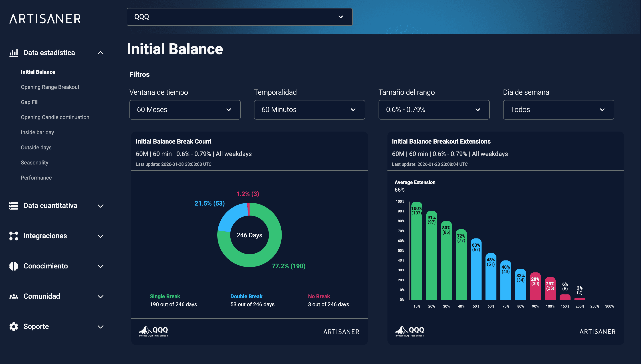Image resolution: width=641 pixels, height=364 pixels.
Task: Open the Opening Range Breakout page
Action: (50, 87)
